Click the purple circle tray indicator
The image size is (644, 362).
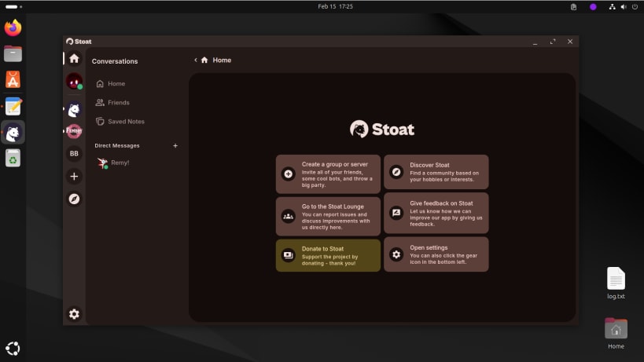pos(593,6)
